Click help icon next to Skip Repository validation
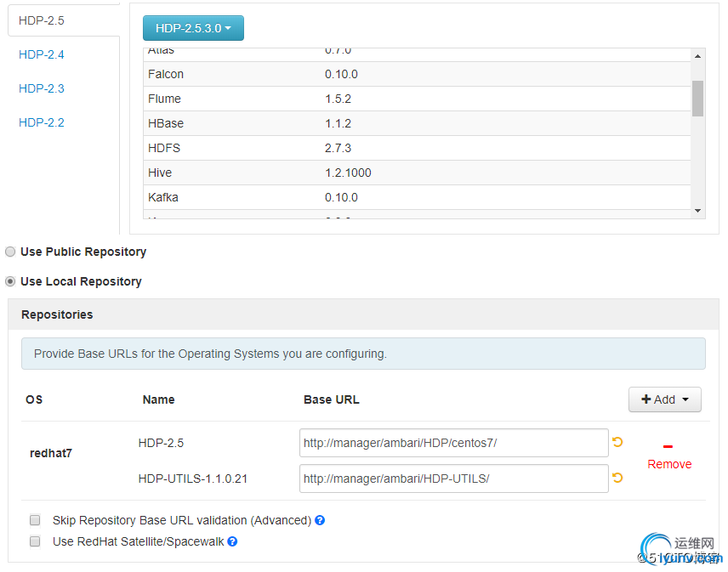Image resolution: width=728 pixels, height=572 pixels. click(320, 520)
